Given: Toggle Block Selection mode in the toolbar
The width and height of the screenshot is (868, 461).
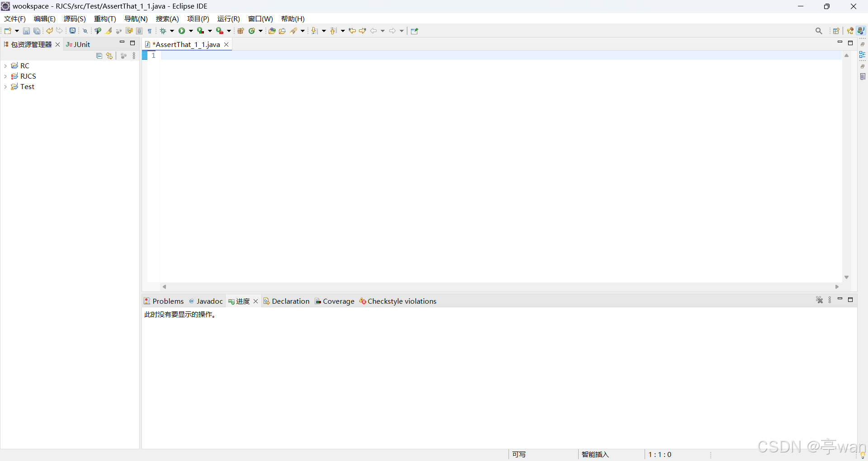Looking at the screenshot, I should pyautogui.click(x=139, y=31).
